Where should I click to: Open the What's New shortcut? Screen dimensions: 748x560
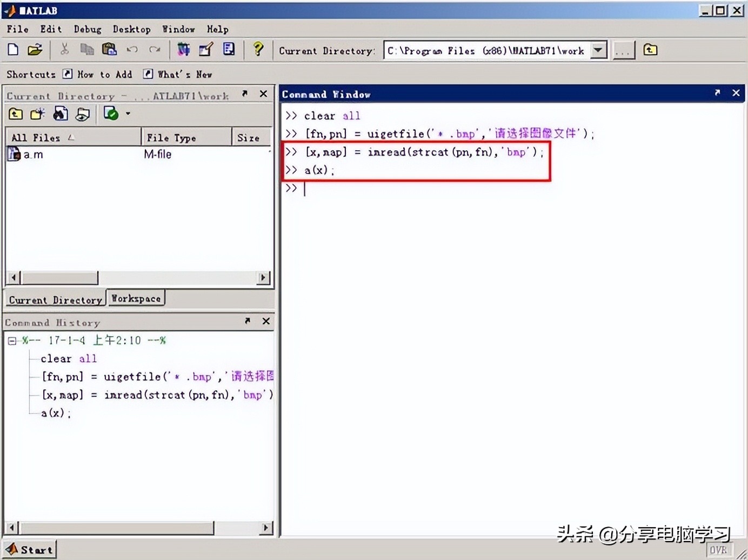tap(177, 74)
